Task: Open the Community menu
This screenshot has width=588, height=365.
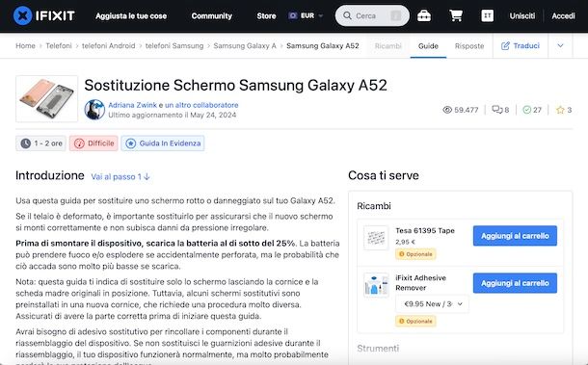Action: [211, 16]
